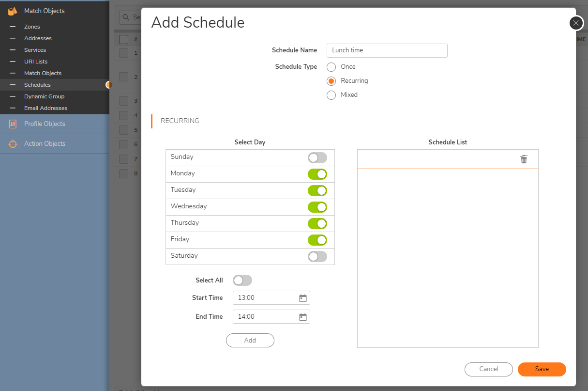Click the trash icon in Schedule List

(x=524, y=159)
